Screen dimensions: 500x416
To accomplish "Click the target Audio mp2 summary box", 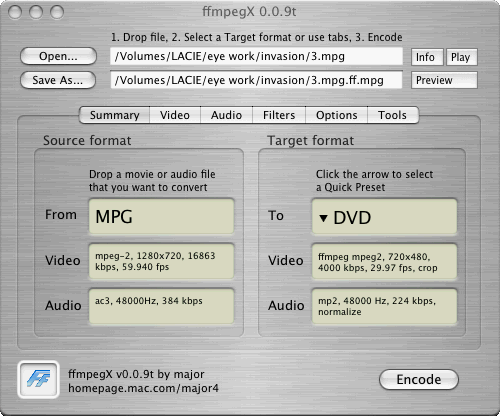I will [x=384, y=306].
